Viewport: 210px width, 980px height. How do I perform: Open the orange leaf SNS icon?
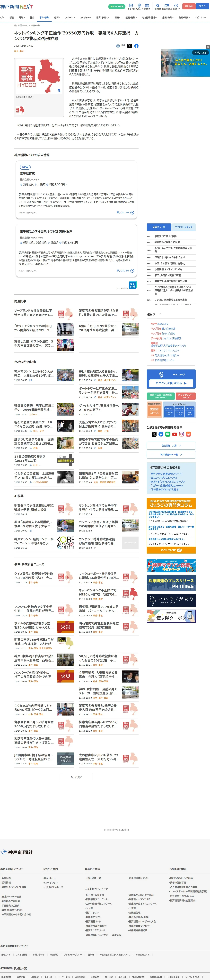point(188,434)
